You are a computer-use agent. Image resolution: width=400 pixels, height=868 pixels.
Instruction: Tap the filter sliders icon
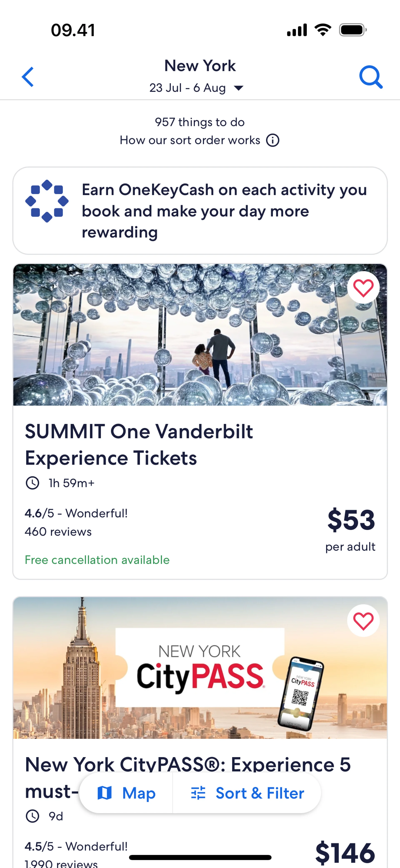pos(198,793)
